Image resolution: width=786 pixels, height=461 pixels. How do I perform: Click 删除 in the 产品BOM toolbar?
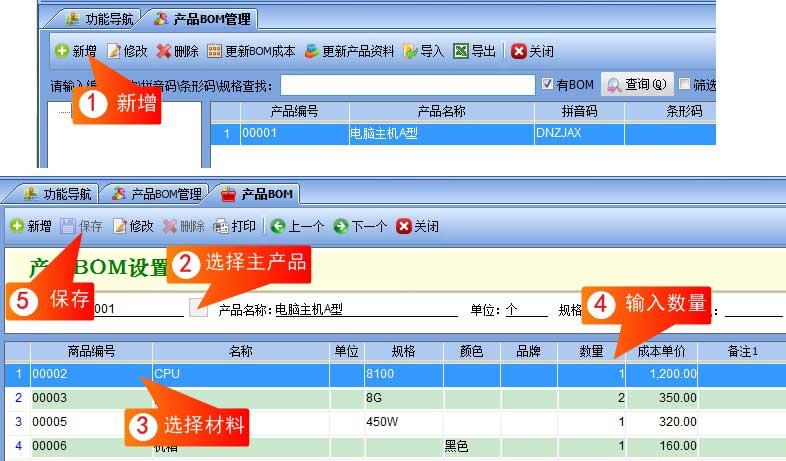point(183,226)
